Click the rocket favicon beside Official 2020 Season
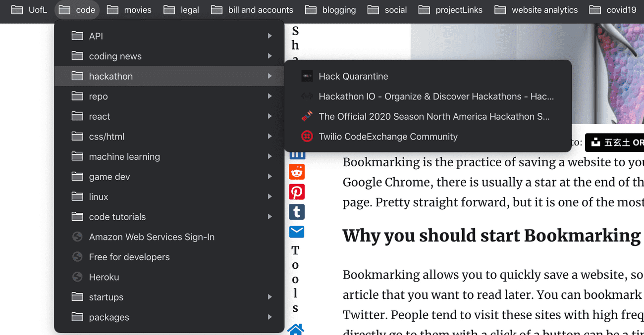 (x=307, y=116)
